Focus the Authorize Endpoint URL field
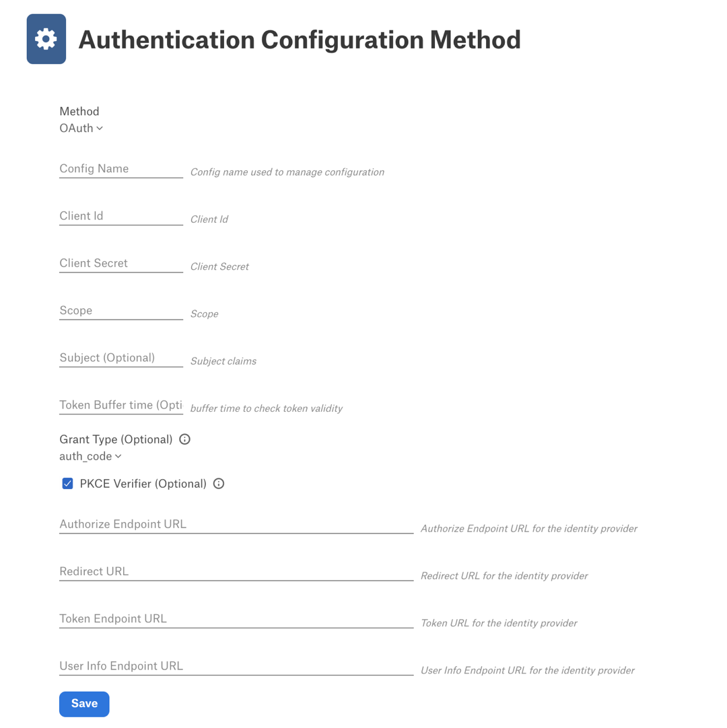 (x=236, y=525)
